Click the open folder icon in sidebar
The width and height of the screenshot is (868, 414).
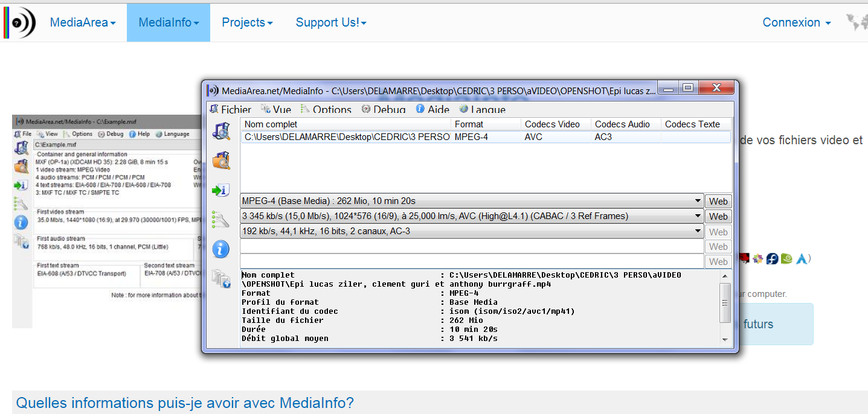pos(221,161)
